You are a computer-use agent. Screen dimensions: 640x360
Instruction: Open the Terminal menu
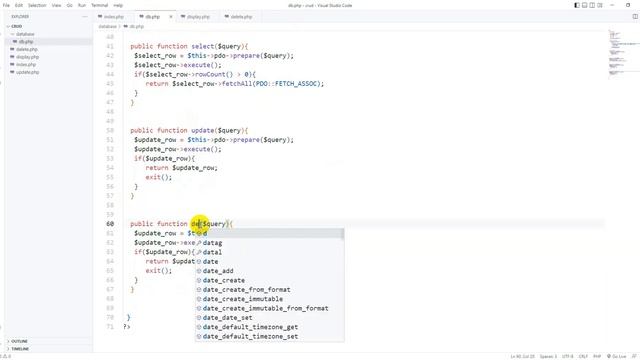point(100,5)
